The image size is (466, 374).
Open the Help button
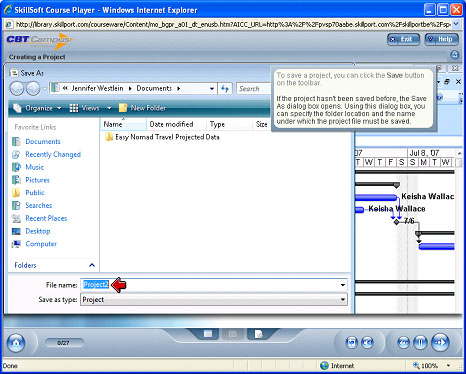pos(442,39)
